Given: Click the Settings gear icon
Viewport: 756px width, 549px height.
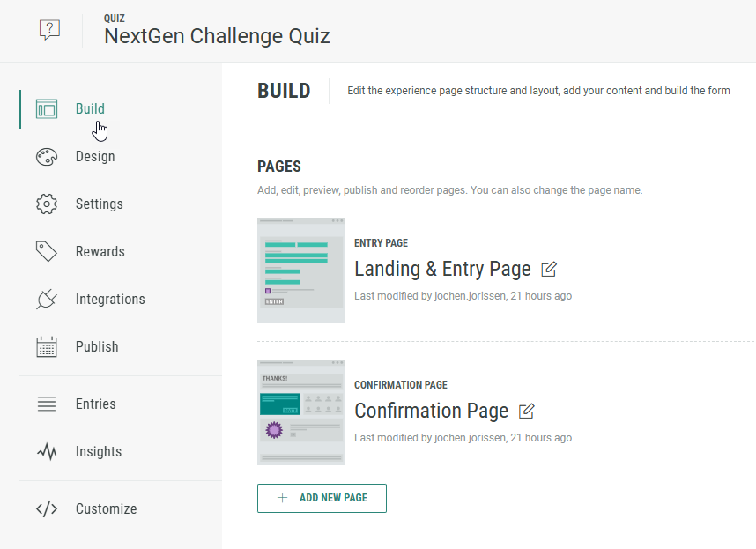Looking at the screenshot, I should point(47,204).
